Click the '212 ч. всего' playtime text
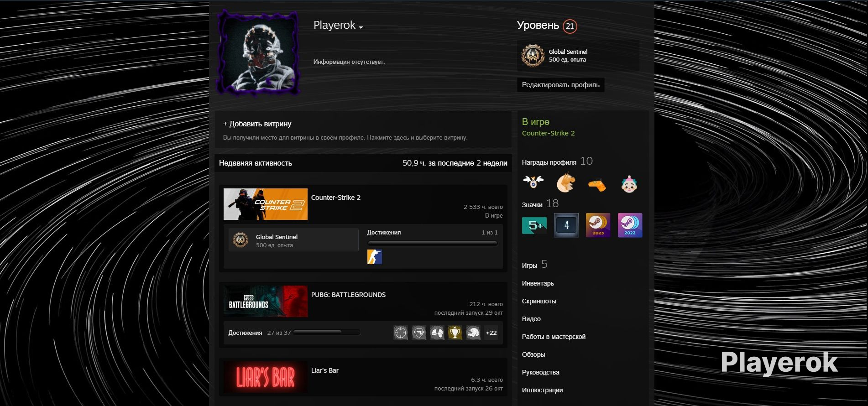 point(486,304)
